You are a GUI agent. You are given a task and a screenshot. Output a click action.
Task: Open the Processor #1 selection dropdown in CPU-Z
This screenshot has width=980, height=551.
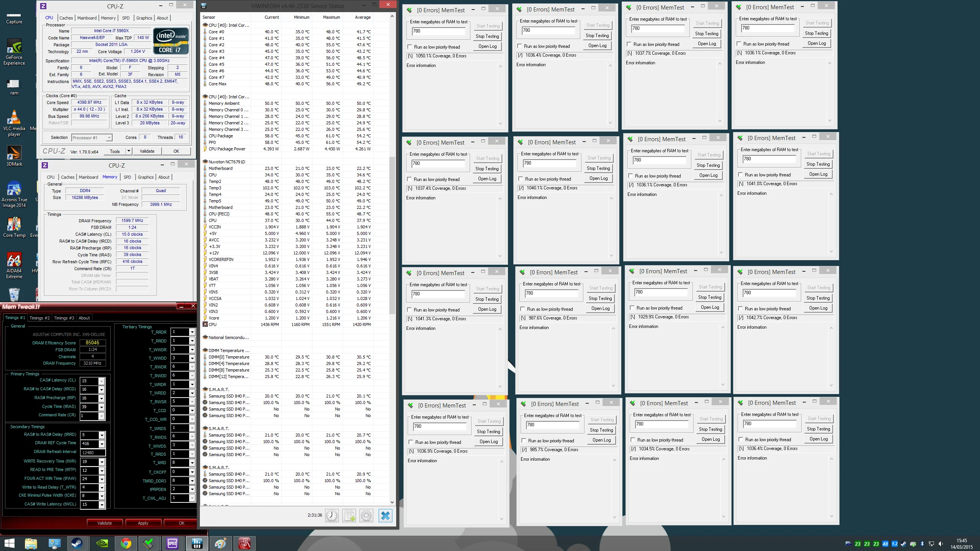point(92,137)
